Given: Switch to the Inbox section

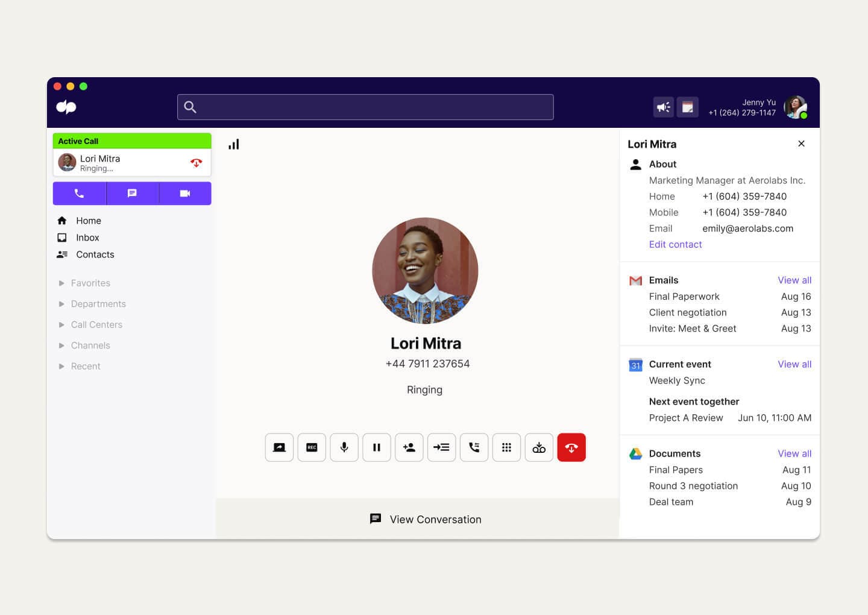Looking at the screenshot, I should pos(87,238).
